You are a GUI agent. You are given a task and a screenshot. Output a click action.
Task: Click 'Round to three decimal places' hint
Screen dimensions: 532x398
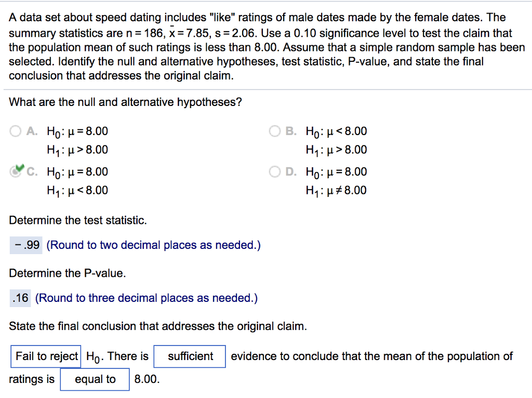pos(147,298)
